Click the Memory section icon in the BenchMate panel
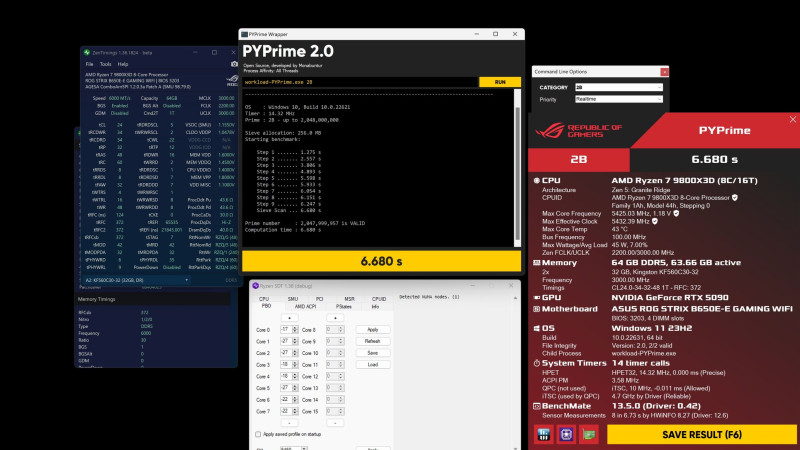The image size is (800, 450). pos(537,262)
